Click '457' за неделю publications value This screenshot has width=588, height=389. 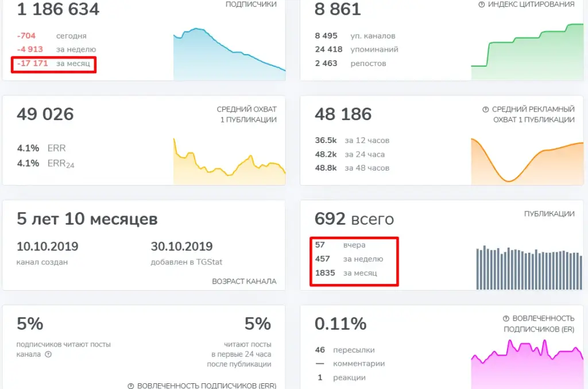click(x=323, y=259)
